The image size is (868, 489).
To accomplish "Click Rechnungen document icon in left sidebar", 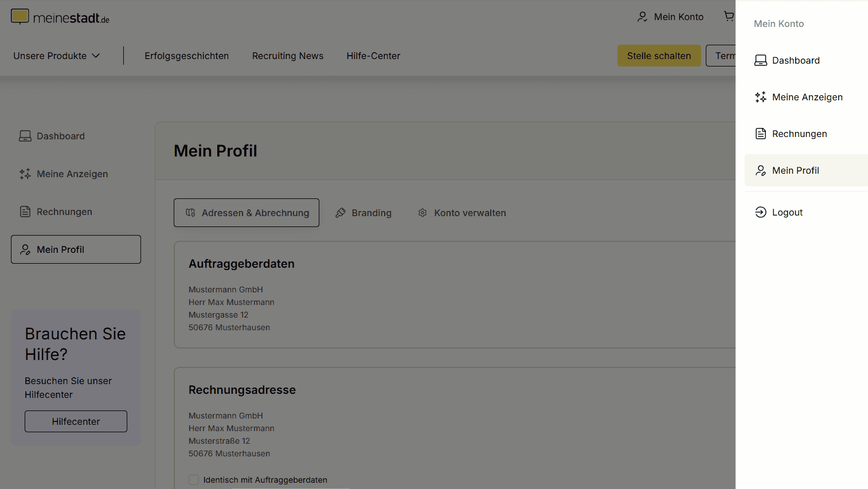I will 25,212.
